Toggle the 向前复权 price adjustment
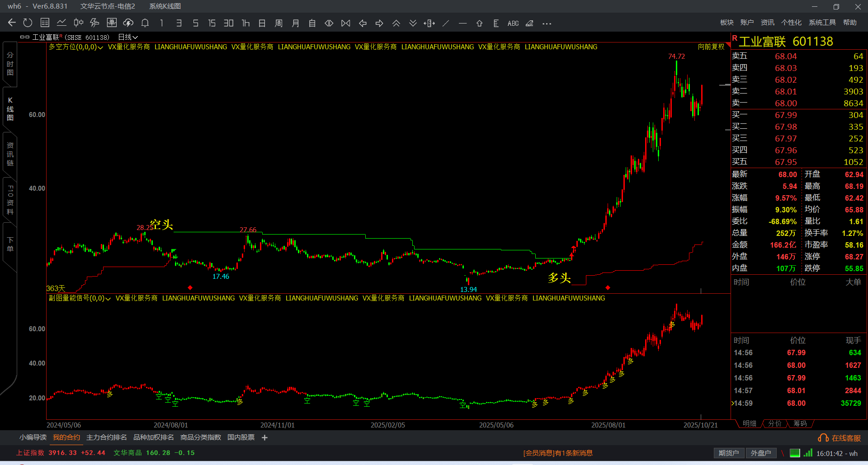 pos(711,47)
